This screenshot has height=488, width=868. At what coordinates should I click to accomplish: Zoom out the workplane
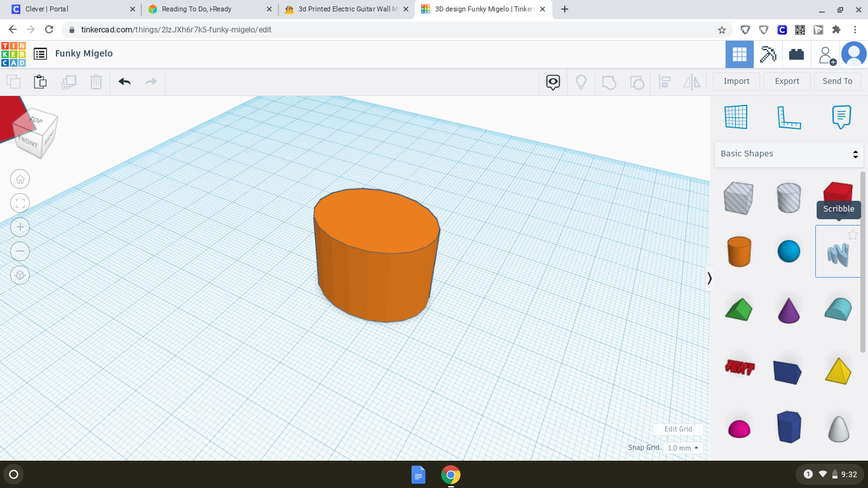(x=20, y=251)
